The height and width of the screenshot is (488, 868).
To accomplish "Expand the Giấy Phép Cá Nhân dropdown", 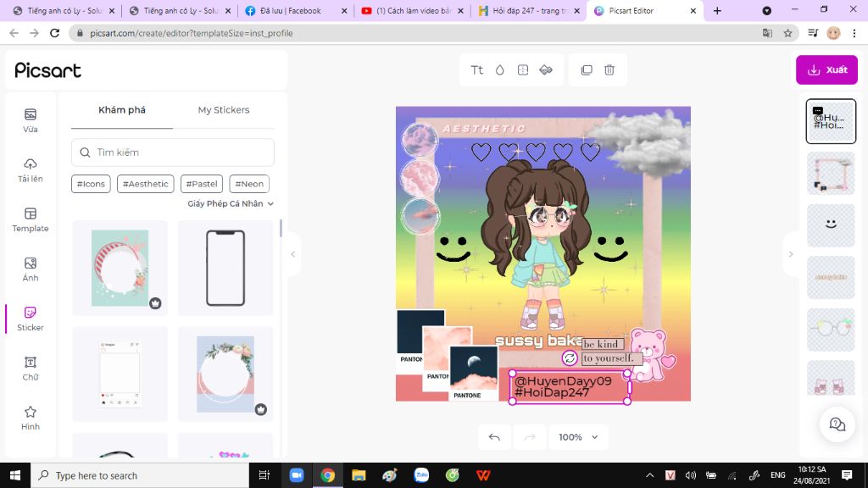I will [x=231, y=203].
